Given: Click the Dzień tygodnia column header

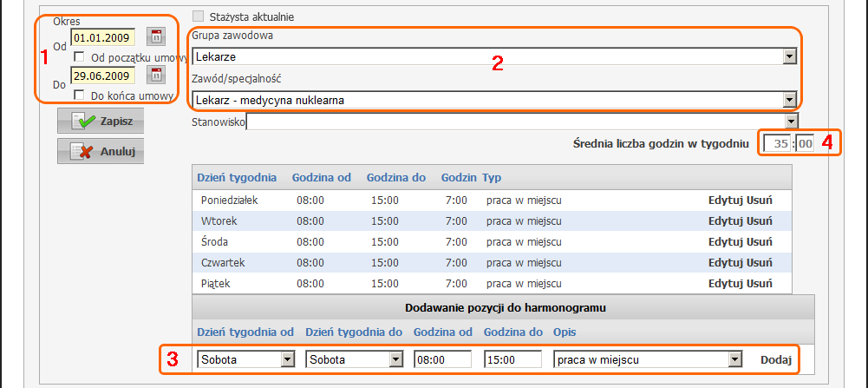Looking at the screenshot, I should pyautogui.click(x=237, y=178).
